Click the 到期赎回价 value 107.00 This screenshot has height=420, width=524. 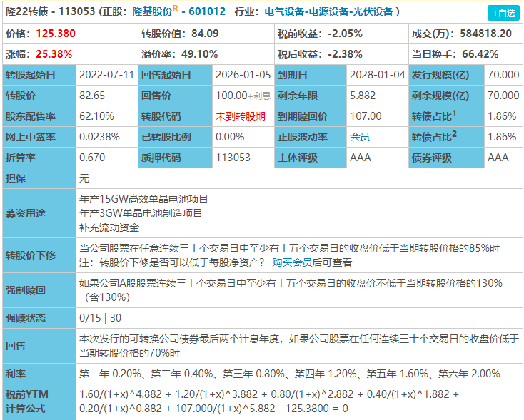click(366, 116)
